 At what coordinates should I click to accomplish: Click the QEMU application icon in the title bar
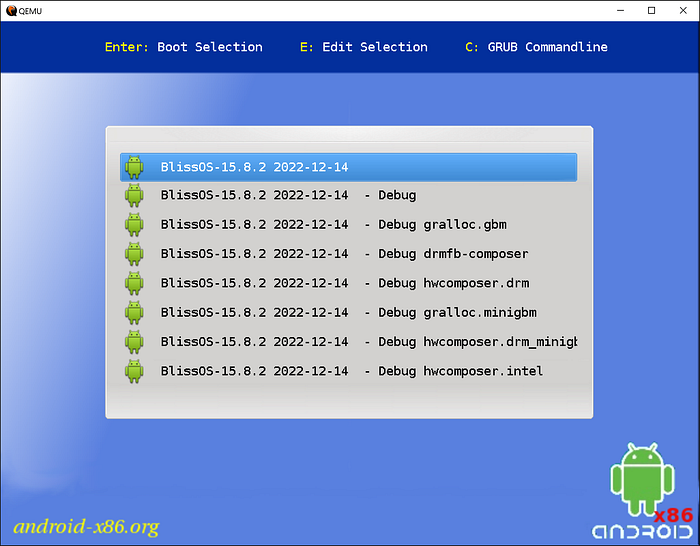click(11, 11)
